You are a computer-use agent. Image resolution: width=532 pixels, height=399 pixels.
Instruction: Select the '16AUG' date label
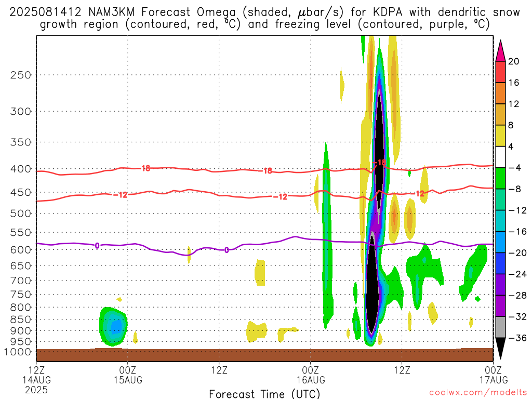pos(311,380)
